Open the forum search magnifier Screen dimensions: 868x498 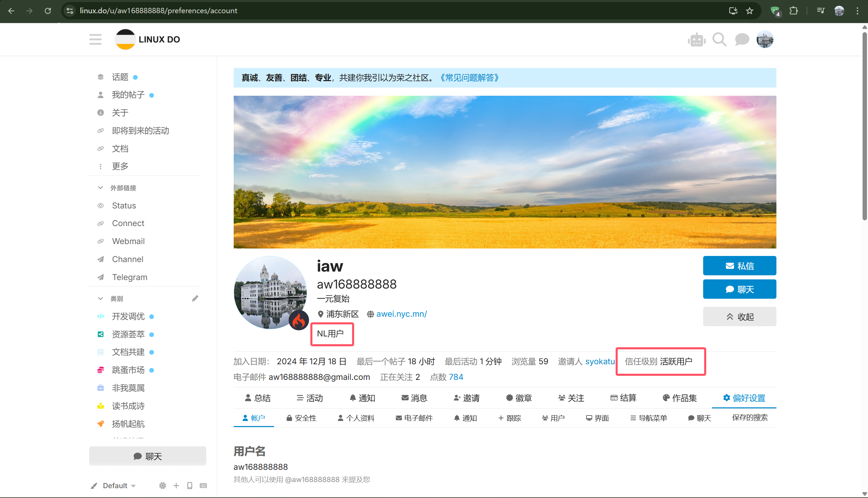pyautogui.click(x=719, y=40)
